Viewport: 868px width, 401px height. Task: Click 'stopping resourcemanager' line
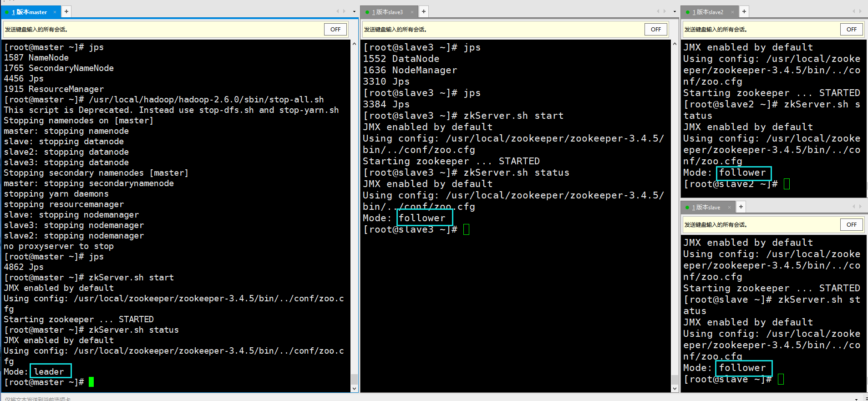pos(64,204)
